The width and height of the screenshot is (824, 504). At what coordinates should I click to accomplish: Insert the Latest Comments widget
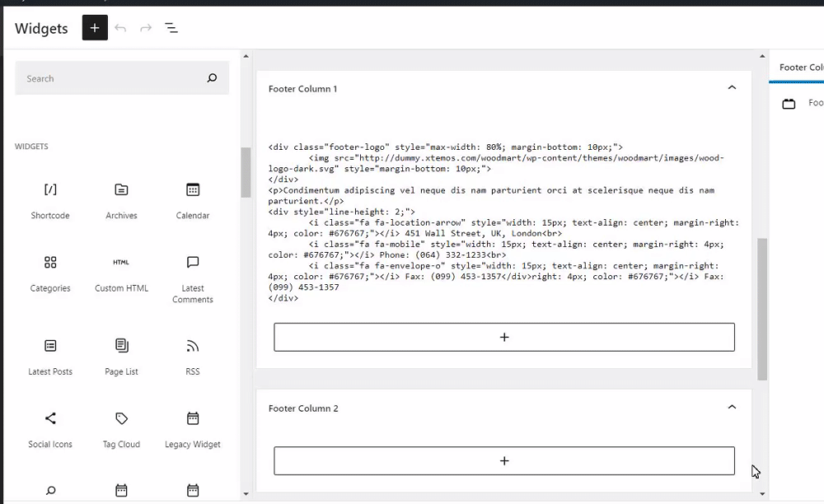point(193,279)
